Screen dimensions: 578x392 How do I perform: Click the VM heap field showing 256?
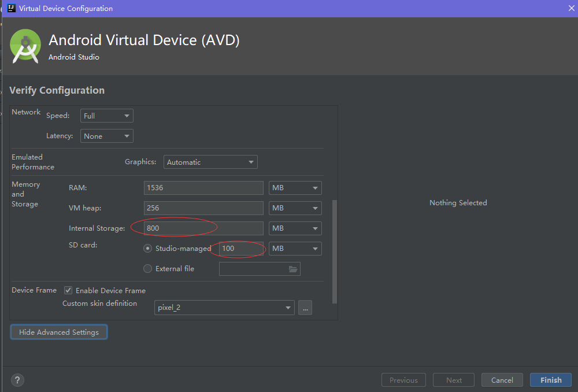click(203, 208)
